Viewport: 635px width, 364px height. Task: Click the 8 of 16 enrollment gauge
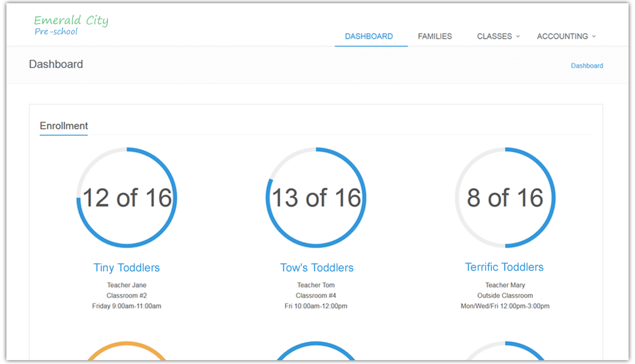point(505,198)
